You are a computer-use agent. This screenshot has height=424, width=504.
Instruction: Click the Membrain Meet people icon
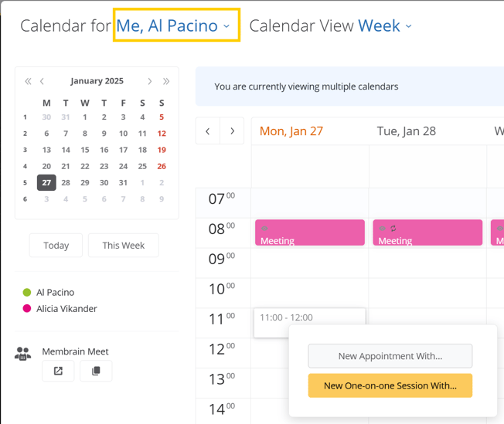coord(23,354)
